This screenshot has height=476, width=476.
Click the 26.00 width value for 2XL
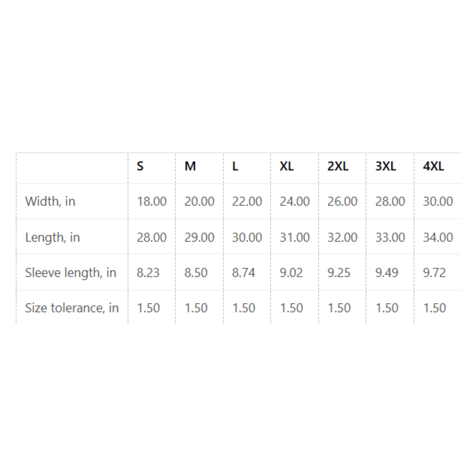(x=342, y=202)
